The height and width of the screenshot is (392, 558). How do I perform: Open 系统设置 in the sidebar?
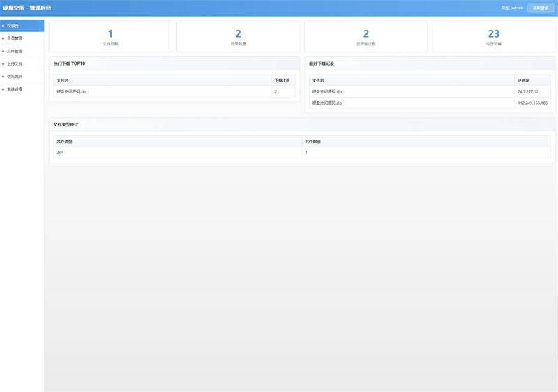pos(15,89)
